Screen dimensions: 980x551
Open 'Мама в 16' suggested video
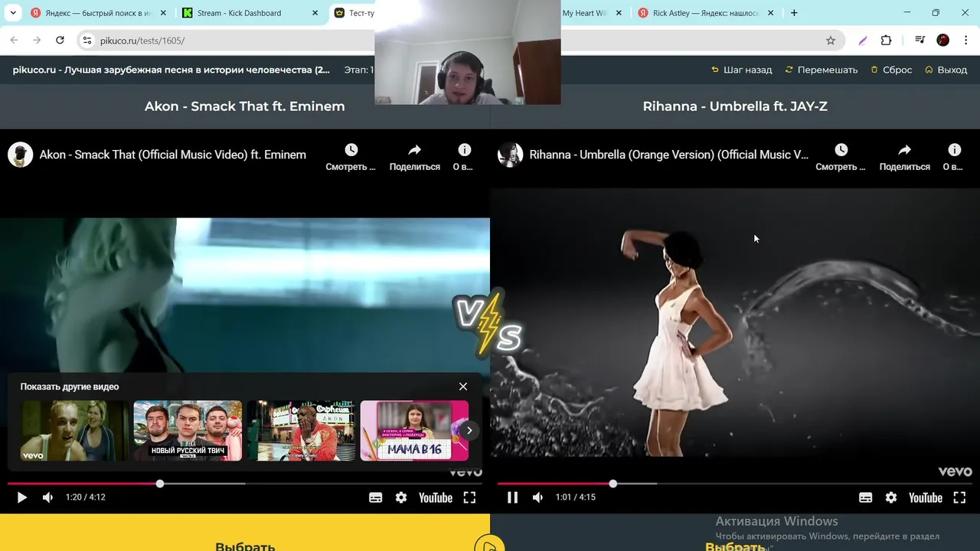(414, 430)
